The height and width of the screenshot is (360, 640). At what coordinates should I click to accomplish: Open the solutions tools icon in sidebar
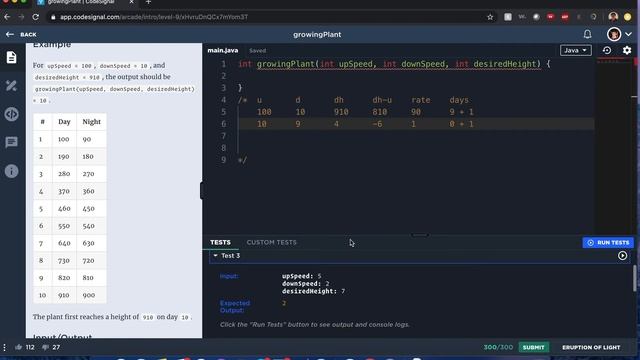[x=11, y=86]
